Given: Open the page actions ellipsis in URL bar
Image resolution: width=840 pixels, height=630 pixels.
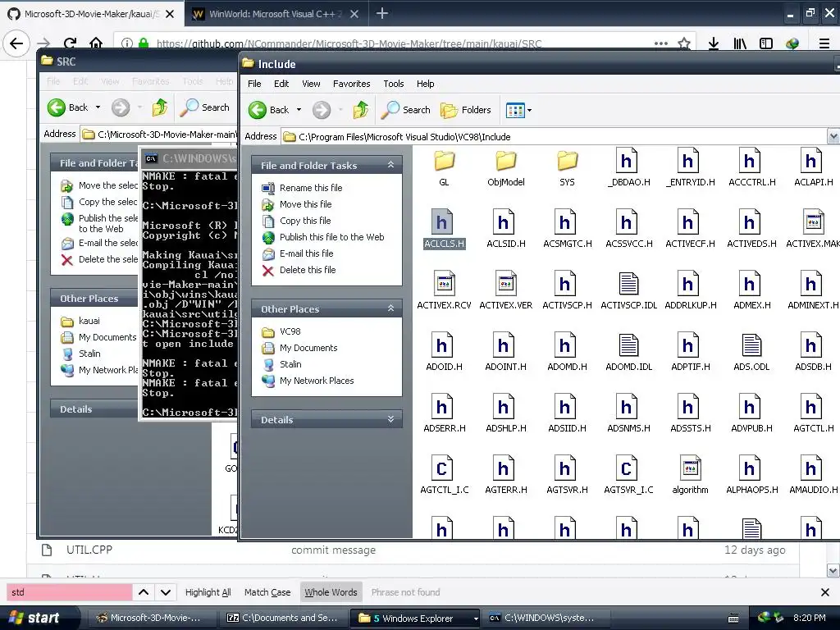Looking at the screenshot, I should pos(661,43).
